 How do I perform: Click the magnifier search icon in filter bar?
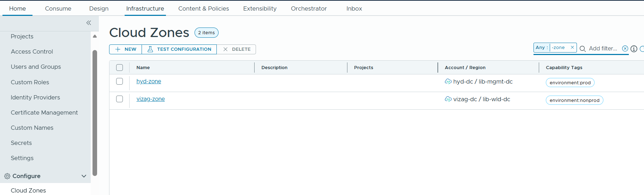583,49
